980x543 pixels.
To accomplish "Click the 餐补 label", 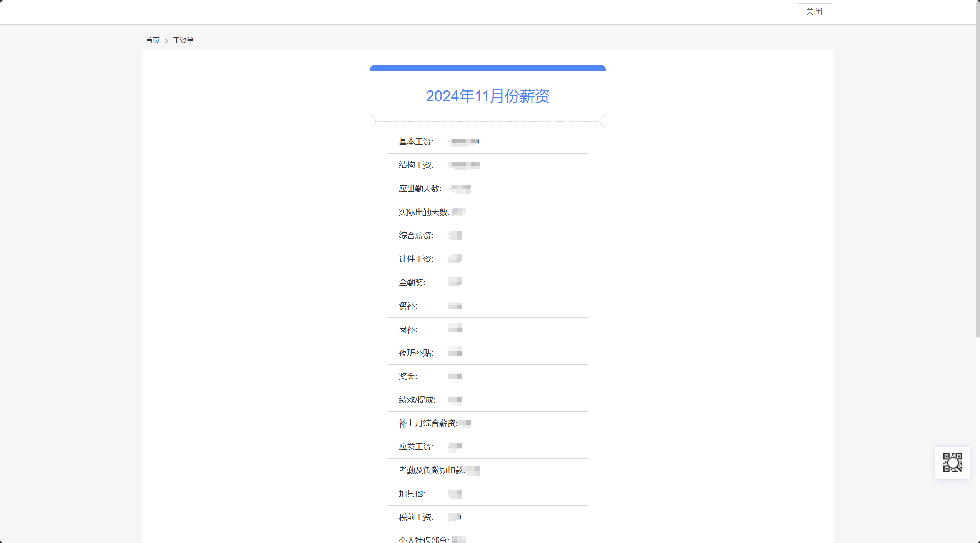I will coord(408,306).
